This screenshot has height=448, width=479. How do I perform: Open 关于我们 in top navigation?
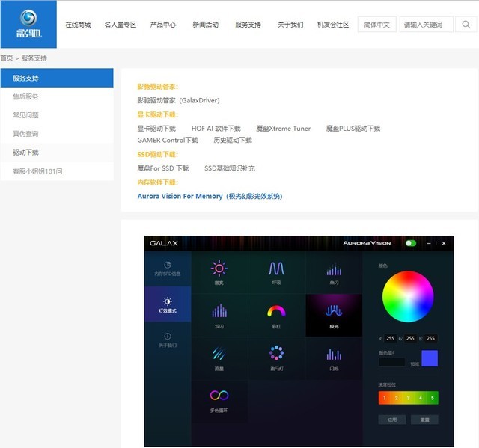point(290,25)
